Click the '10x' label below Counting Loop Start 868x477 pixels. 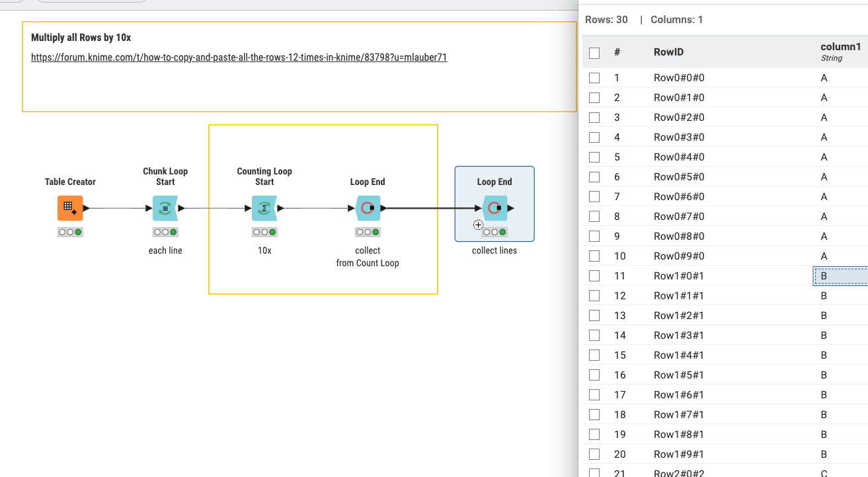[264, 250]
